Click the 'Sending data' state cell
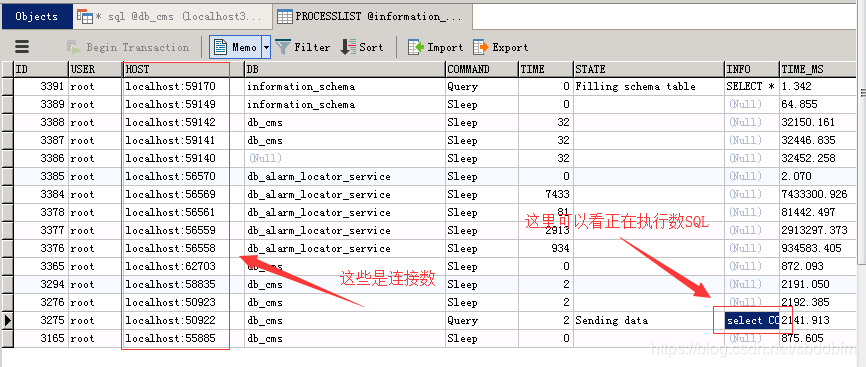This screenshot has width=866, height=367. coord(649,320)
